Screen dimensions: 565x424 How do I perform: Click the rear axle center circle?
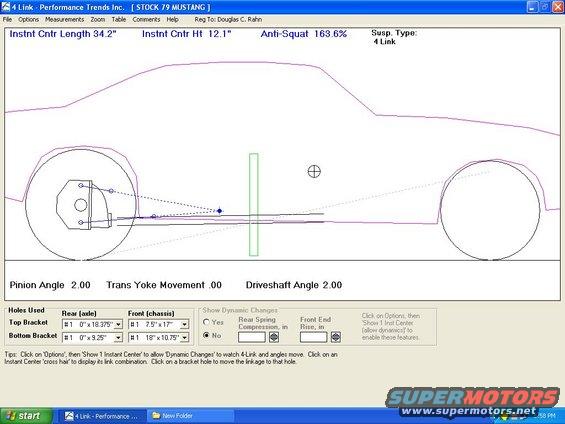coord(80,205)
